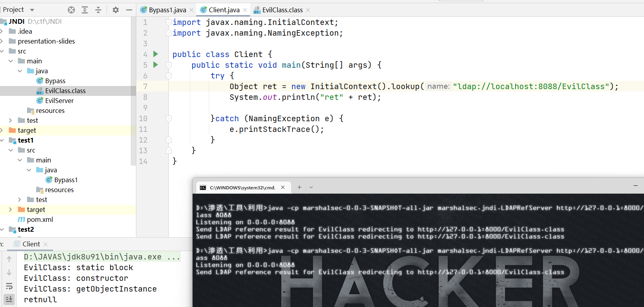The height and width of the screenshot is (307, 644).
Task: Click the Collapse All icon in Project panel
Action: [x=98, y=10]
